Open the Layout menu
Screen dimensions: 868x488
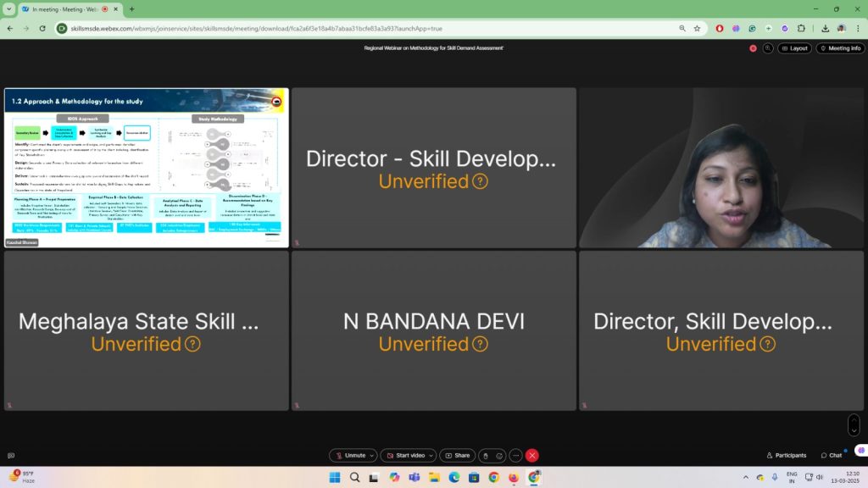[794, 48]
